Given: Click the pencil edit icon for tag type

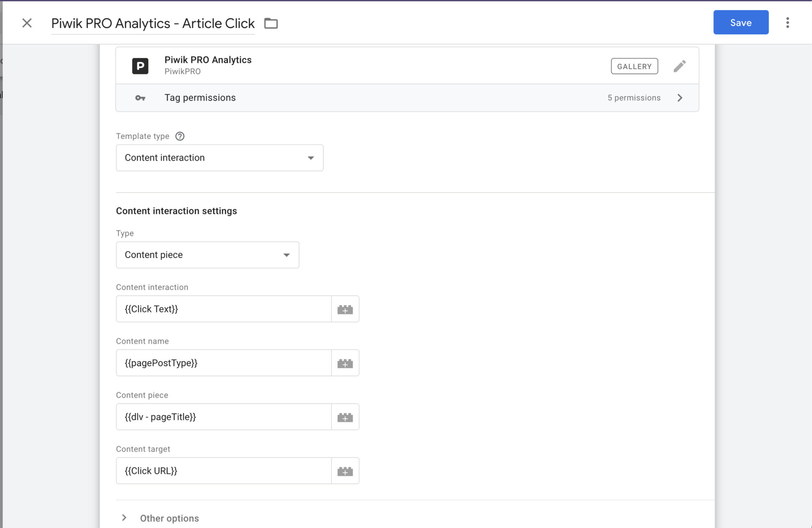Looking at the screenshot, I should pos(679,66).
